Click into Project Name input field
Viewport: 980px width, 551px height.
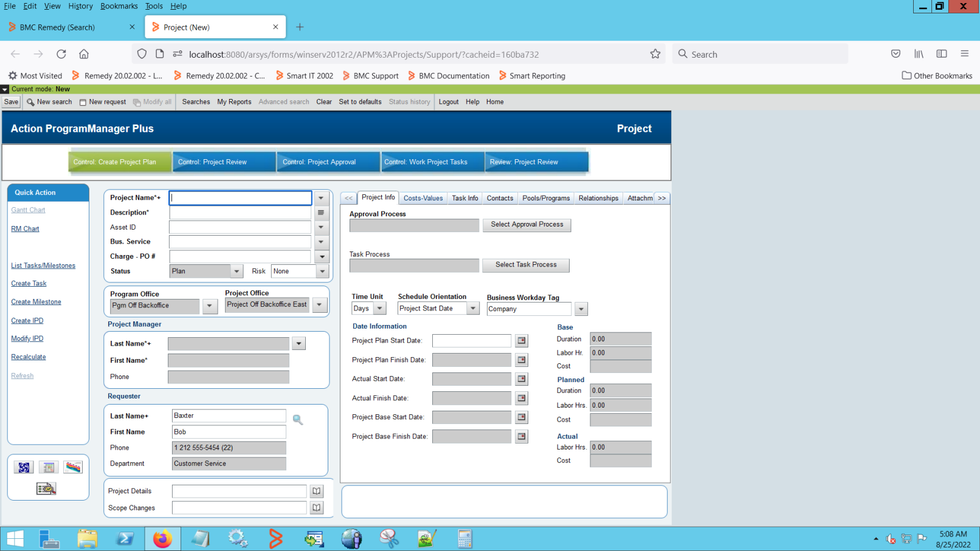tap(241, 198)
